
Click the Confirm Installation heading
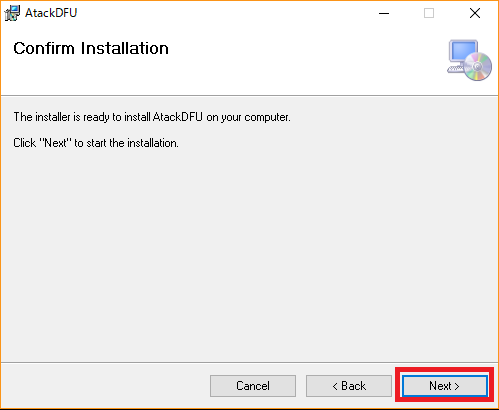click(x=91, y=49)
